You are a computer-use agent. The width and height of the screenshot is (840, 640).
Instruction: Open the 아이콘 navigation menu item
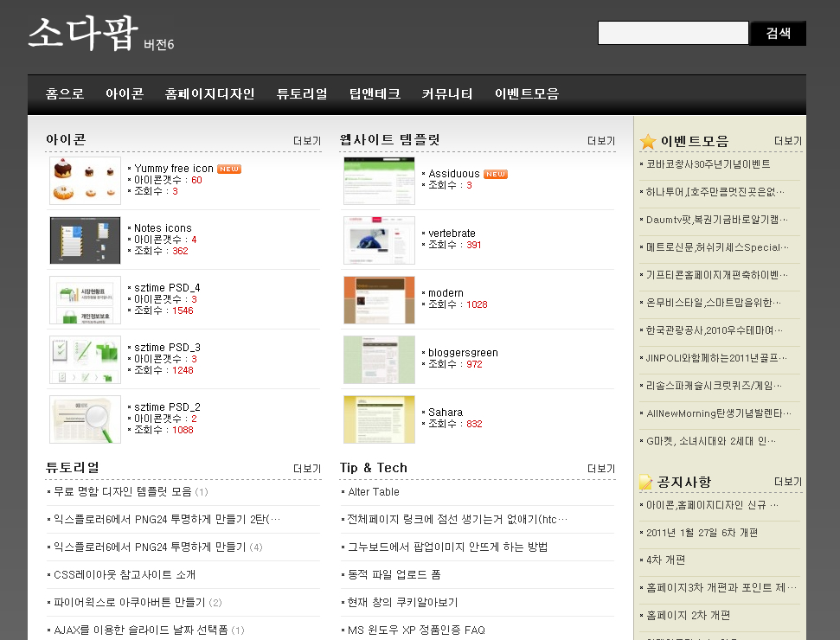click(x=125, y=94)
